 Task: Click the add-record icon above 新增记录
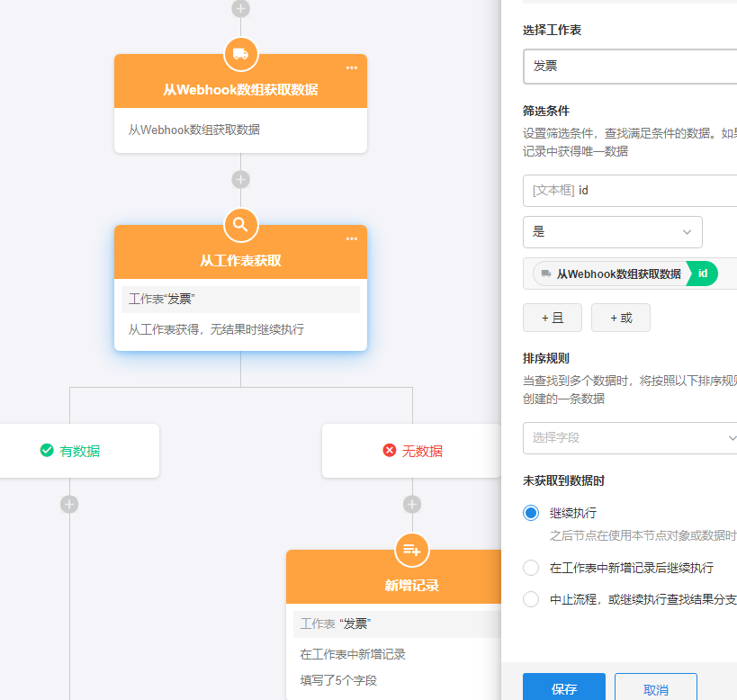click(x=412, y=550)
